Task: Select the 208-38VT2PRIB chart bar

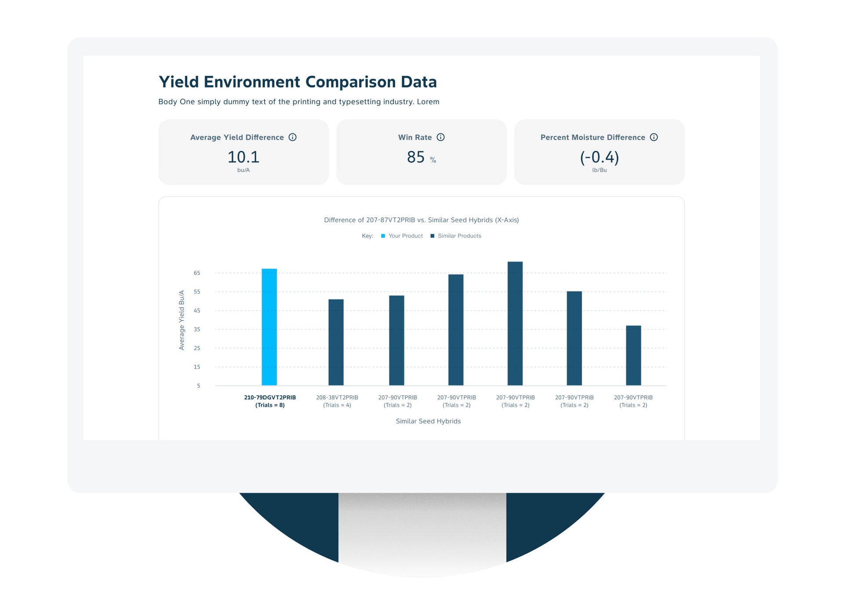Action: point(336,343)
